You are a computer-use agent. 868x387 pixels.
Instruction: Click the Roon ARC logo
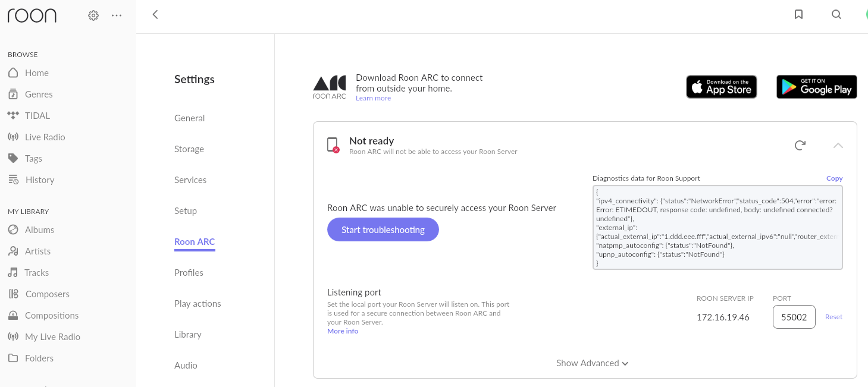[329, 87]
